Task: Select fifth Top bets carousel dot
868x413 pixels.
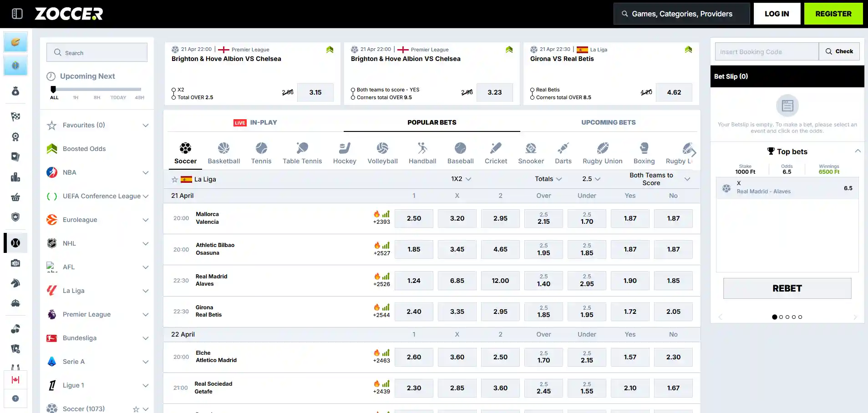Action: pos(800,317)
